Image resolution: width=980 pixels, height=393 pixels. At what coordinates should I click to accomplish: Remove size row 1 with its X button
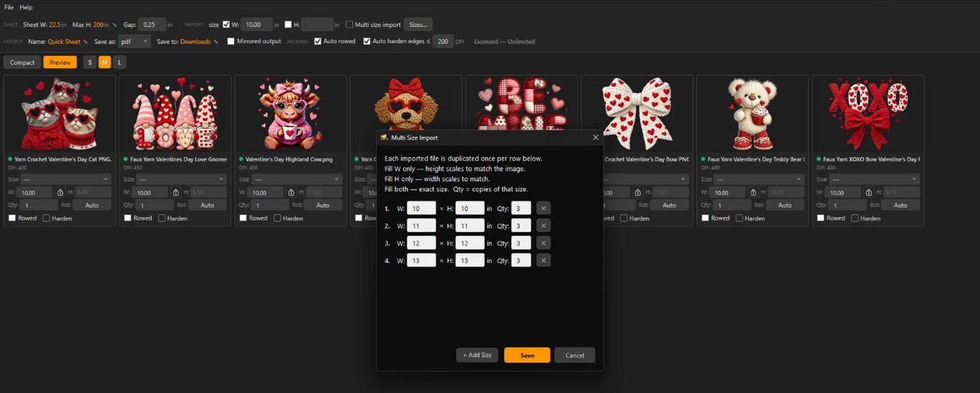(543, 208)
